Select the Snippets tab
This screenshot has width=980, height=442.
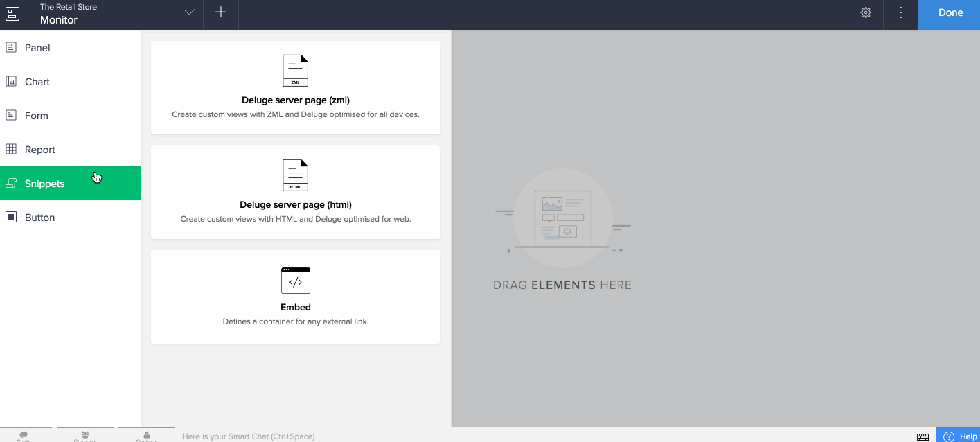44,184
